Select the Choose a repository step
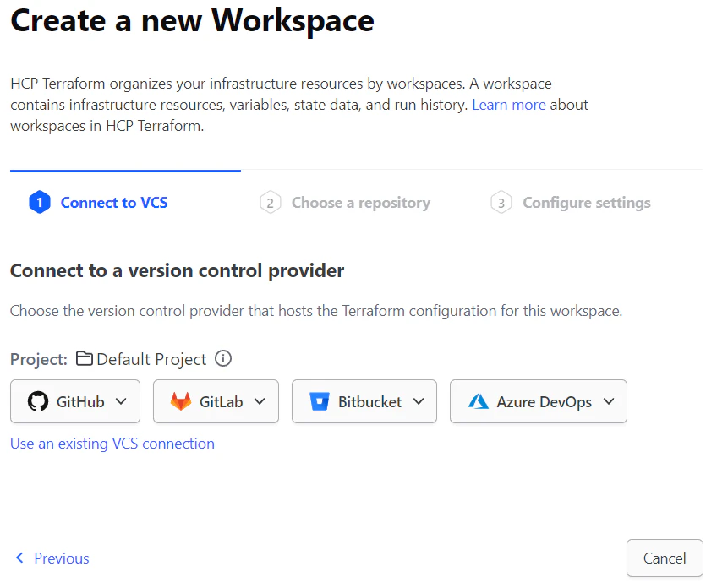 tap(361, 203)
